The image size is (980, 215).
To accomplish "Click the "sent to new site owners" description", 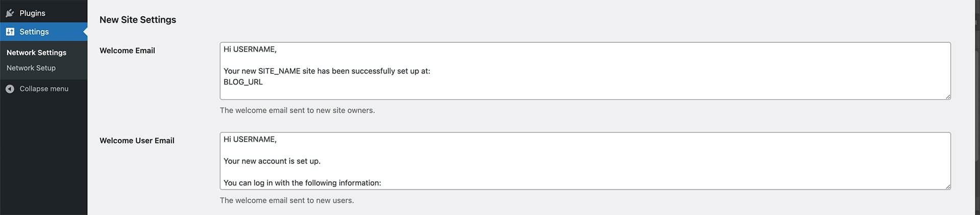I will (297, 111).
